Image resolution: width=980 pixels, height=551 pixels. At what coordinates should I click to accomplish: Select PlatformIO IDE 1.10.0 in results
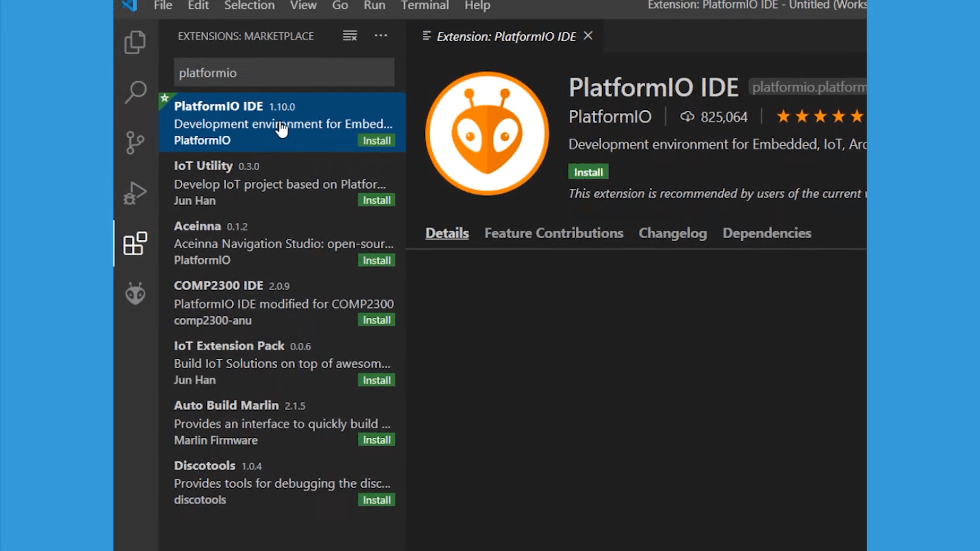pos(282,122)
